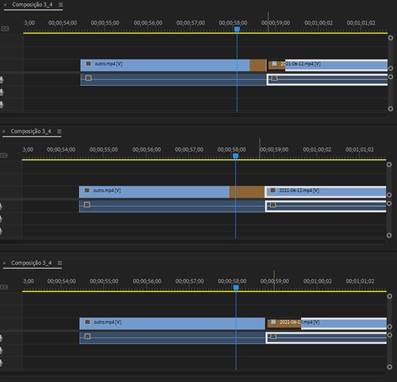Click microphone voice-over icon on first audio track, top timeline
The height and width of the screenshot is (382, 397).
coord(2,80)
